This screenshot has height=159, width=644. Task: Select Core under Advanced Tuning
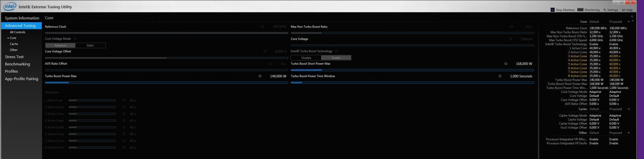[x=13, y=38]
